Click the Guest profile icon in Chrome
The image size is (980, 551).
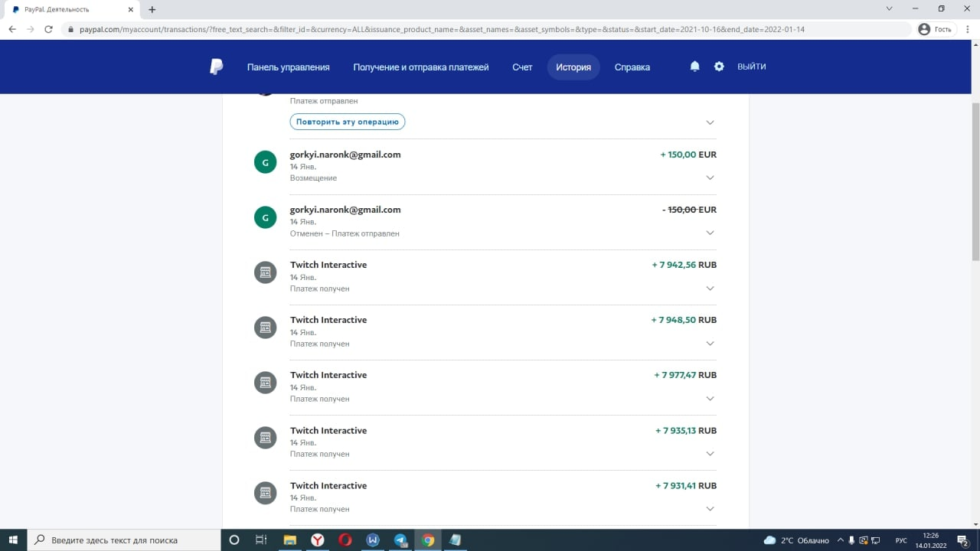924,29
